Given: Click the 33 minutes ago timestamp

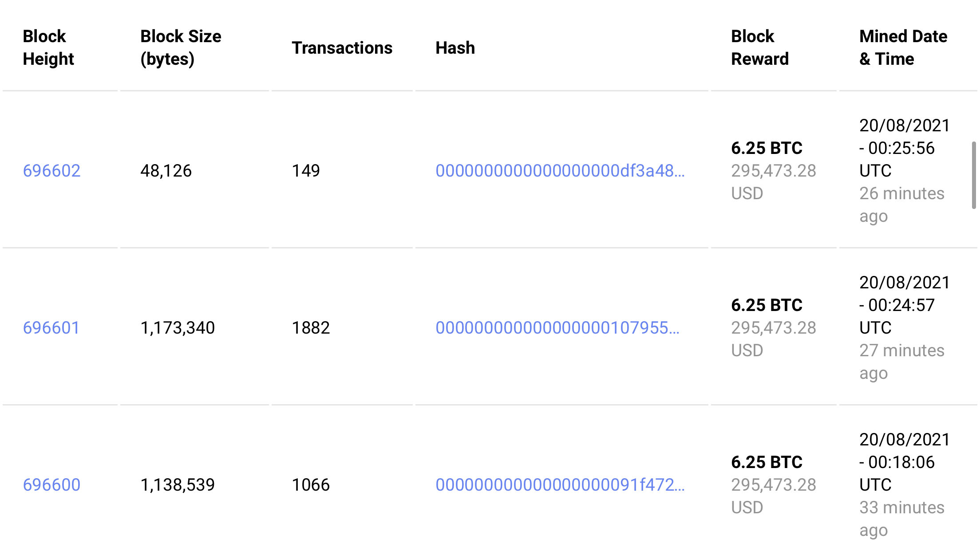Looking at the screenshot, I should (x=902, y=519).
